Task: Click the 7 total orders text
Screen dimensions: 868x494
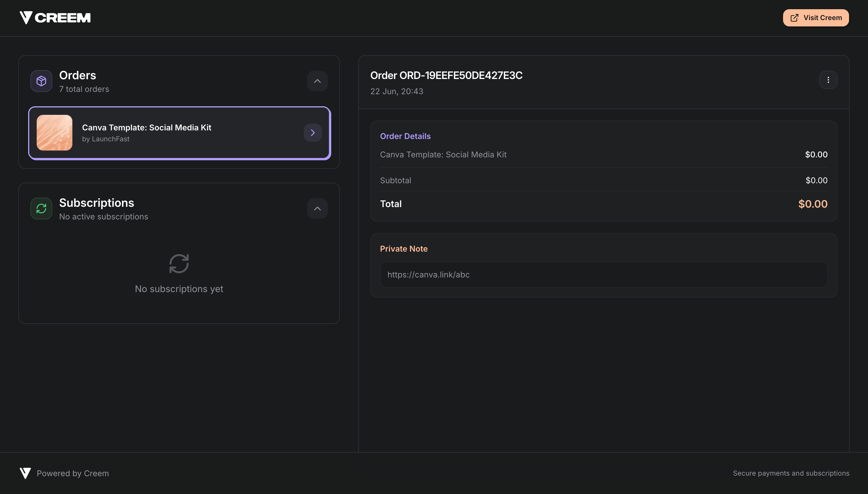Action: (84, 89)
